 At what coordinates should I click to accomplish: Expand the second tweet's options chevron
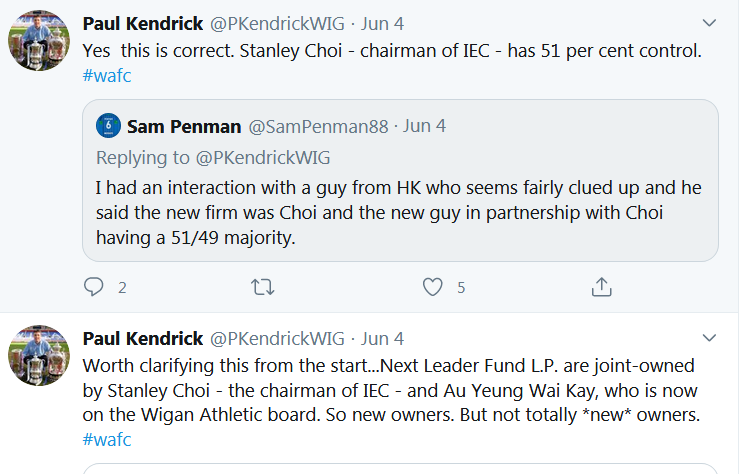tap(709, 337)
